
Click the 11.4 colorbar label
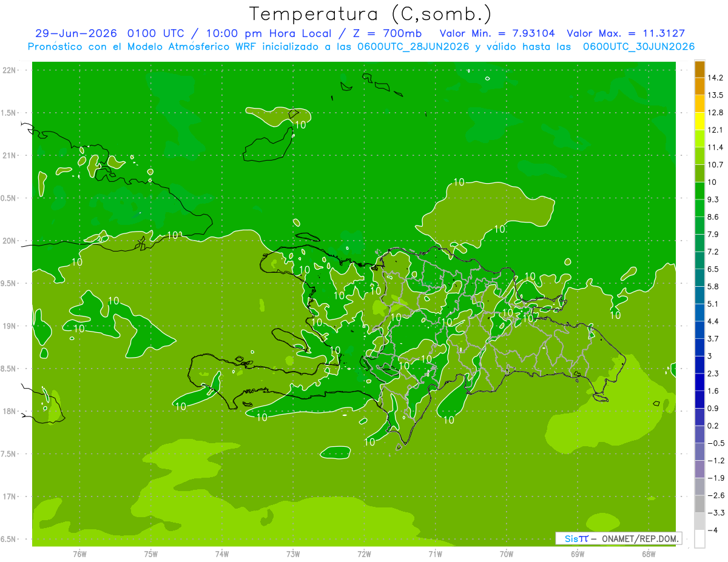(x=716, y=147)
